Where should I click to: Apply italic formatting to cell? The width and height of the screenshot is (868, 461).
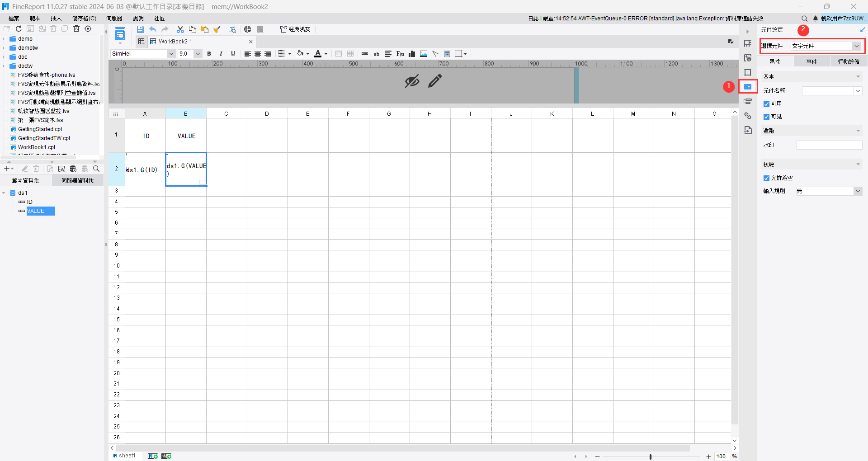tap(221, 54)
